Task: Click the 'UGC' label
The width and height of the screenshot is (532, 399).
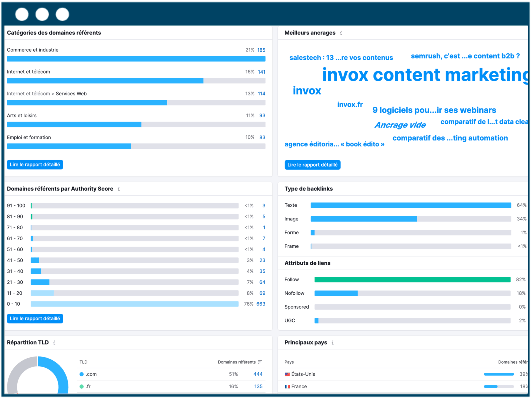Action: 290,321
